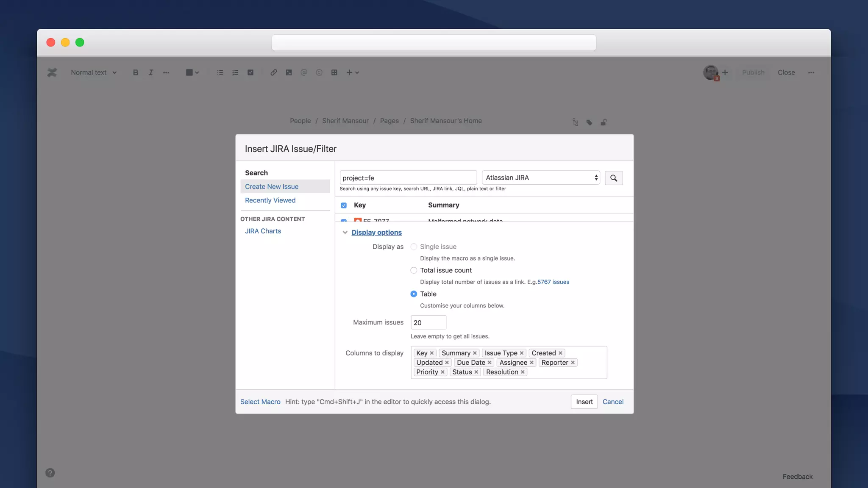868x488 pixels.
Task: Open the Atlassian JIRA server dropdown
Action: click(541, 178)
